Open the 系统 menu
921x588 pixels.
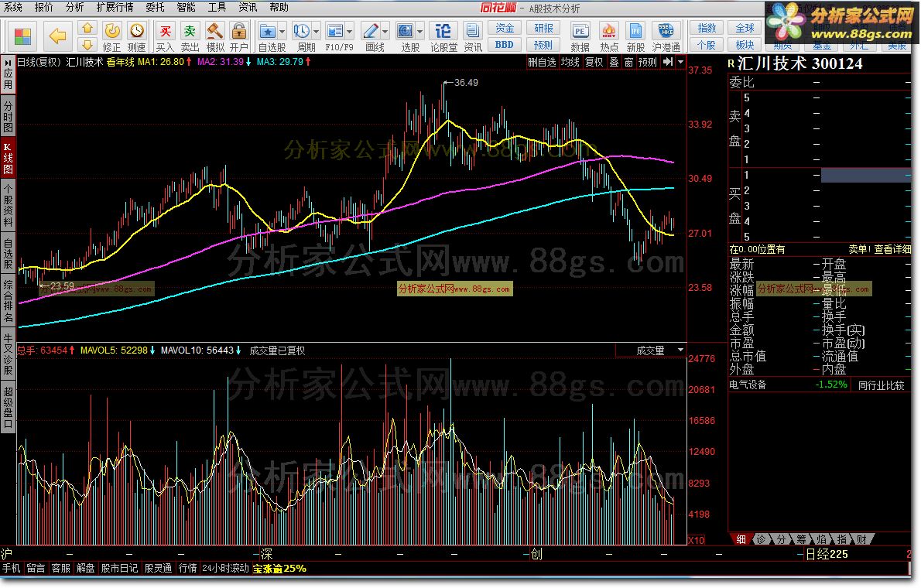tap(13, 7)
